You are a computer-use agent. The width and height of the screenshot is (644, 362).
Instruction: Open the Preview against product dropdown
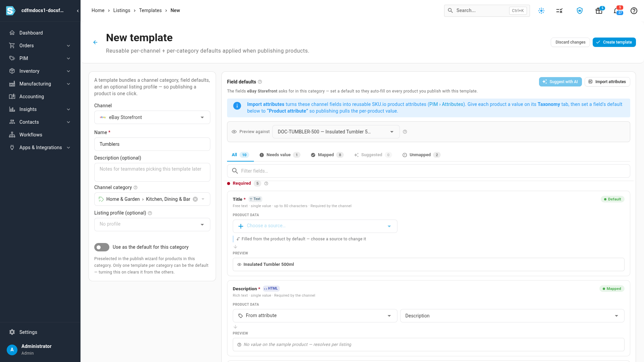(336, 132)
